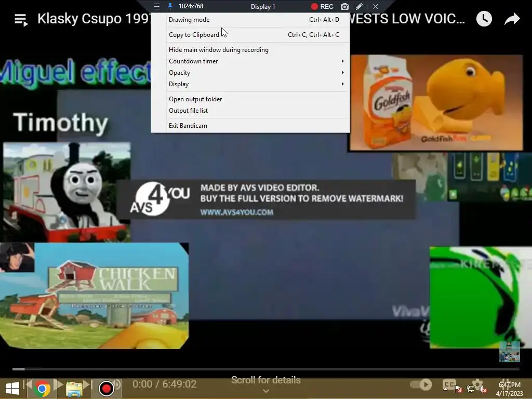
Task: Click the Thomas train thumbnail in video
Action: pyautogui.click(x=67, y=191)
